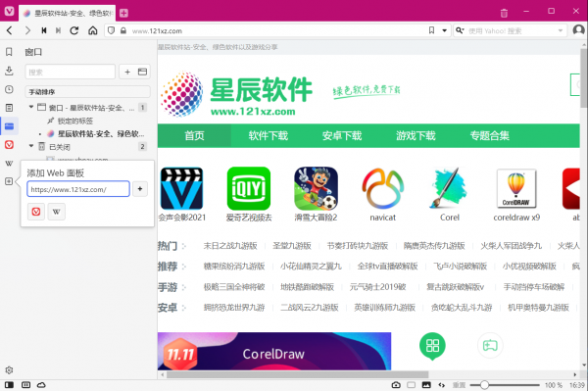The image size is (588, 391).
Task: Open a new tab with plus button
Action: [123, 13]
